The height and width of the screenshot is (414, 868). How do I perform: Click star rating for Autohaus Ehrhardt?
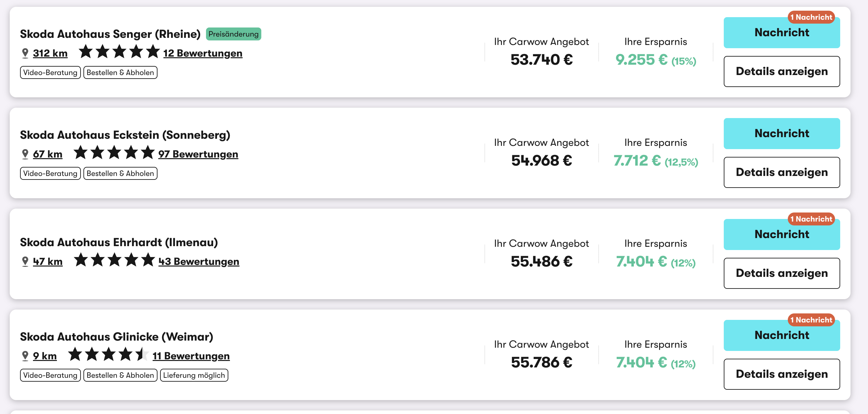(x=114, y=260)
